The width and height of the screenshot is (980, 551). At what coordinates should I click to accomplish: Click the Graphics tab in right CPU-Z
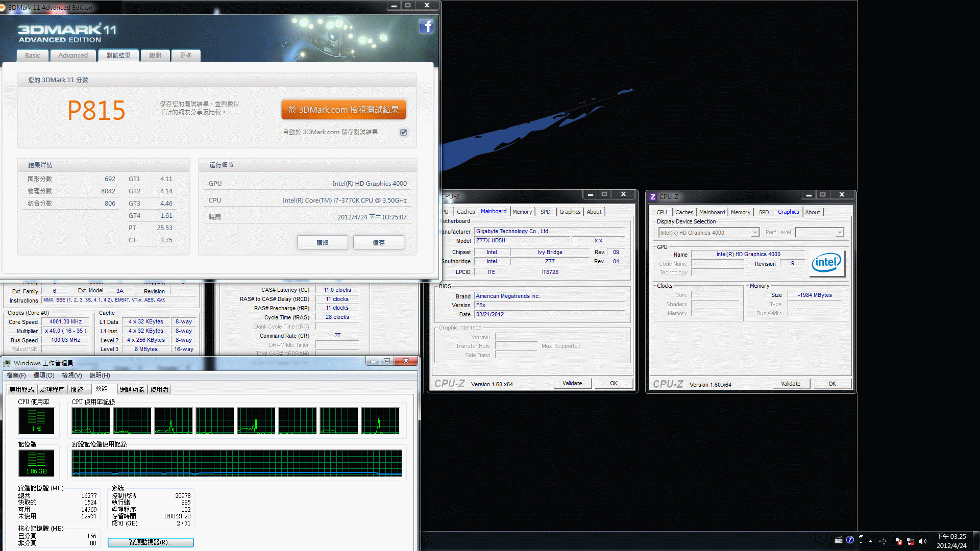[788, 211]
